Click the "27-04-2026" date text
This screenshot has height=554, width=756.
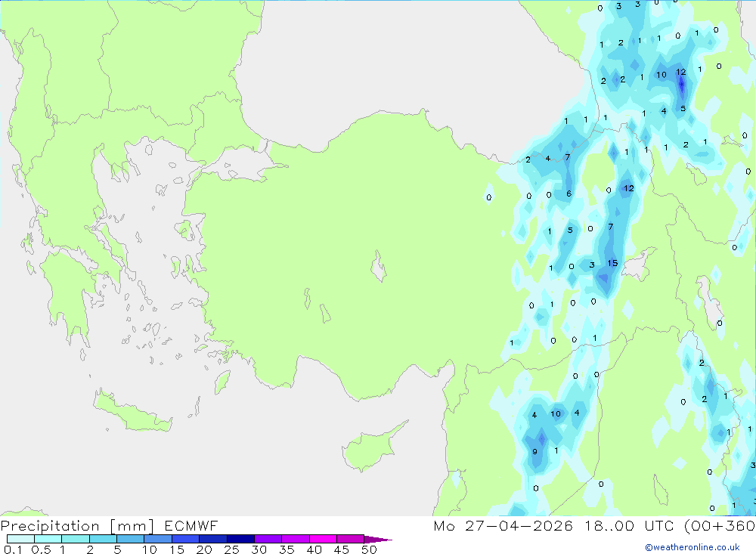[x=519, y=525]
